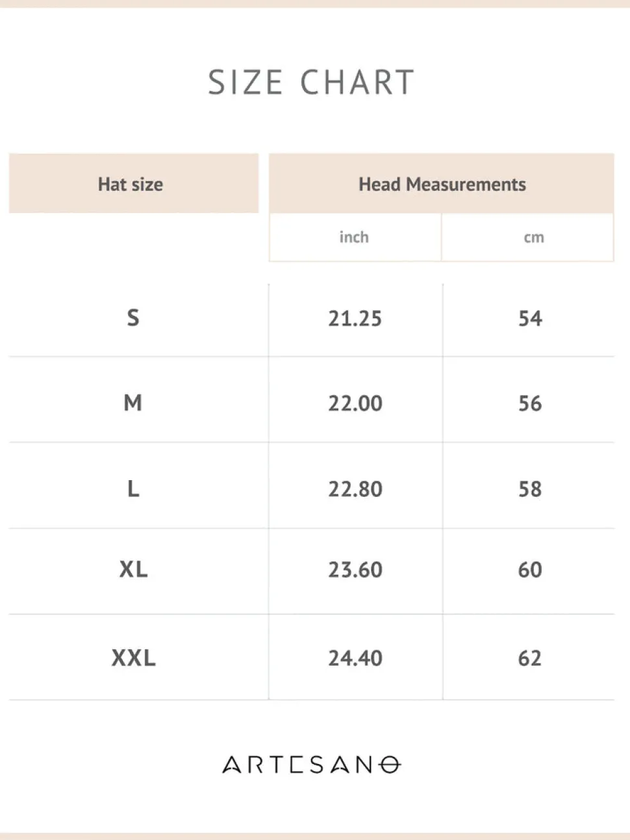Click the 24.40 inch value
Screen dimensions: 630x840
pyautogui.click(x=355, y=658)
